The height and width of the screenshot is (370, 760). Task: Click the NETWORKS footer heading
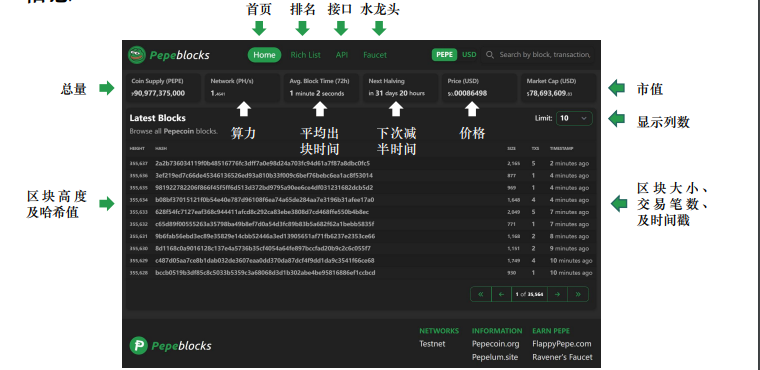(x=439, y=331)
